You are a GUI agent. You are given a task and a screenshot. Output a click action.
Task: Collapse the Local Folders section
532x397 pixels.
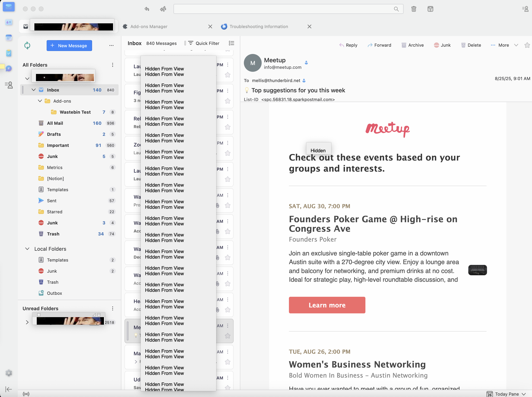click(27, 249)
